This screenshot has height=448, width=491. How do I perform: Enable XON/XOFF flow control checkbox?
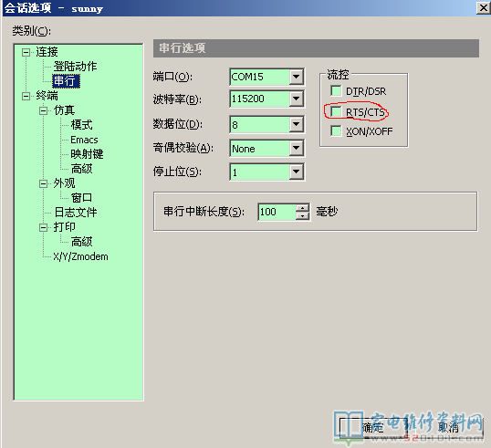336,130
